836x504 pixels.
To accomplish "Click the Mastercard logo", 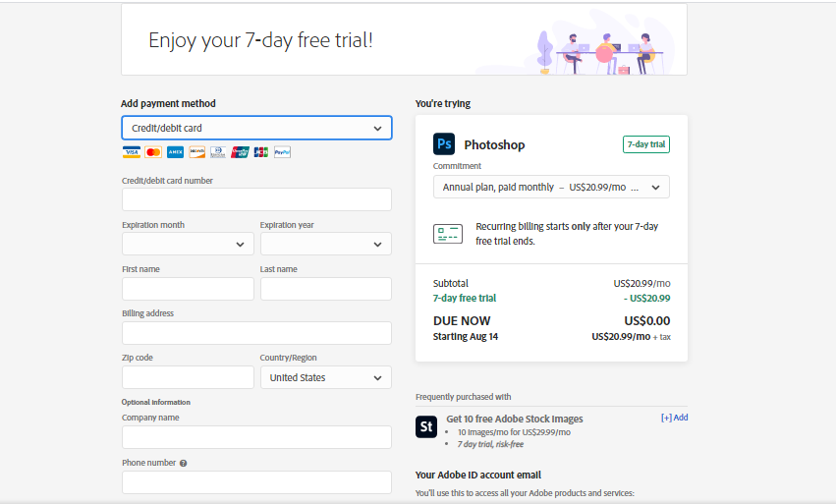I will click(x=153, y=152).
